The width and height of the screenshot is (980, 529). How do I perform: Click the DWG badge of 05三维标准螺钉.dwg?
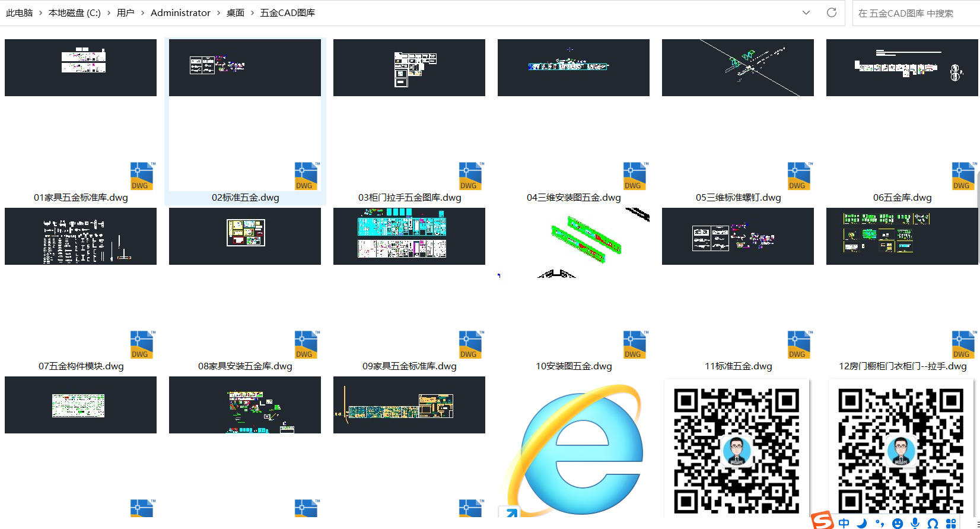(799, 176)
